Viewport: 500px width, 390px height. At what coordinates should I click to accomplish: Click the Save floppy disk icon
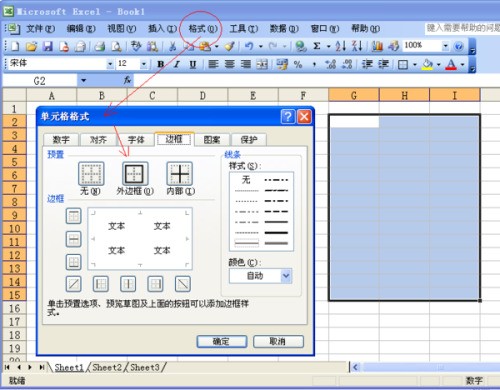[48, 46]
